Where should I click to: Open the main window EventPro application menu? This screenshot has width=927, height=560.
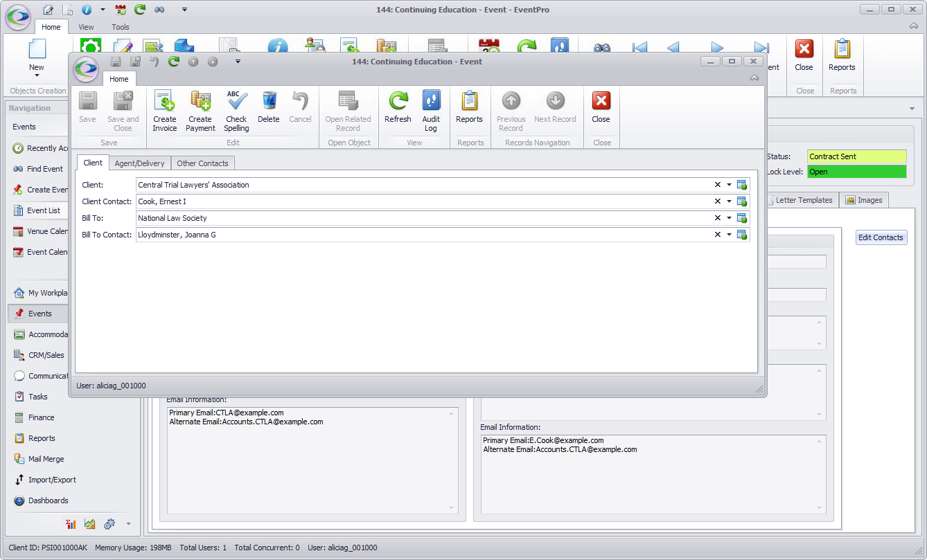pyautogui.click(x=18, y=17)
